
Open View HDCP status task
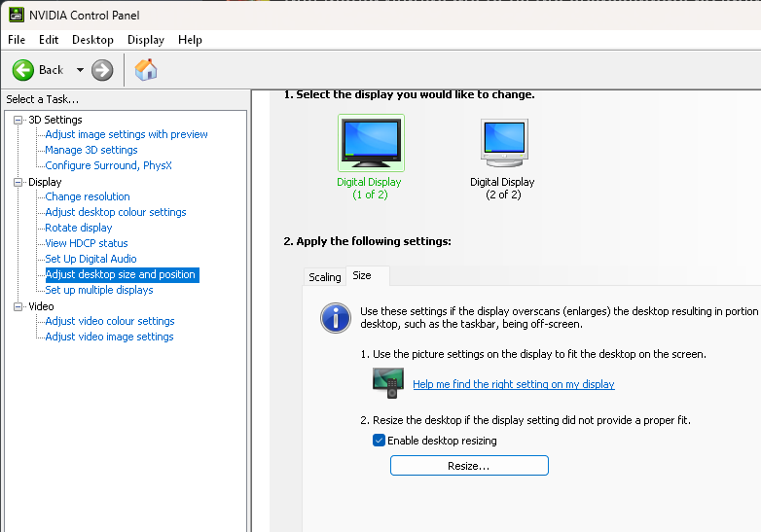tap(87, 243)
